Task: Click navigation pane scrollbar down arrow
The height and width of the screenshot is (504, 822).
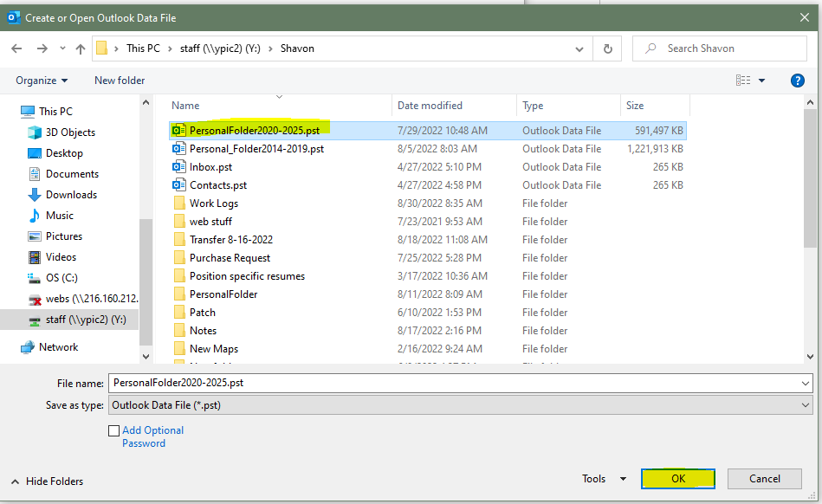Action: click(x=146, y=357)
